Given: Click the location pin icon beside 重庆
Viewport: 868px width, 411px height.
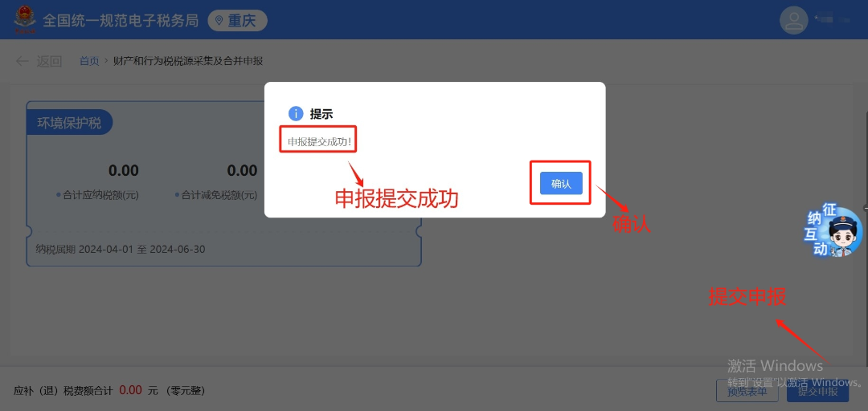Looking at the screenshot, I should click(219, 21).
